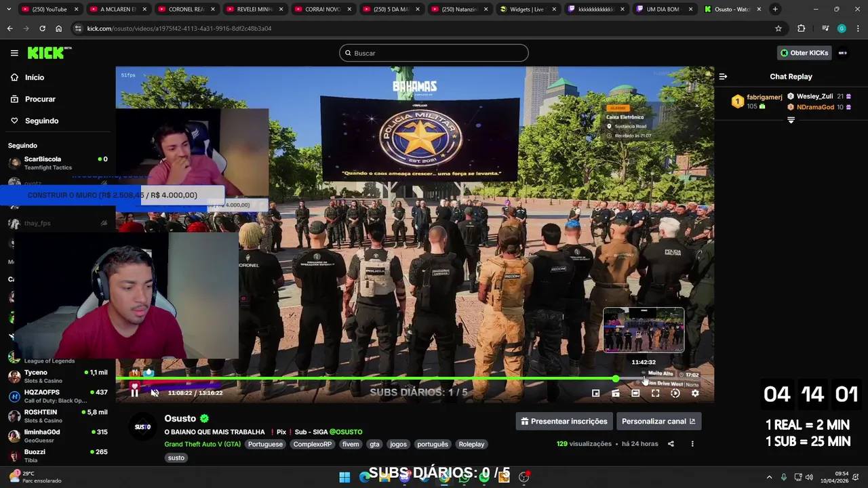Click the Presentear inscrições button
Screen dimensions: 868x488
(x=564, y=421)
